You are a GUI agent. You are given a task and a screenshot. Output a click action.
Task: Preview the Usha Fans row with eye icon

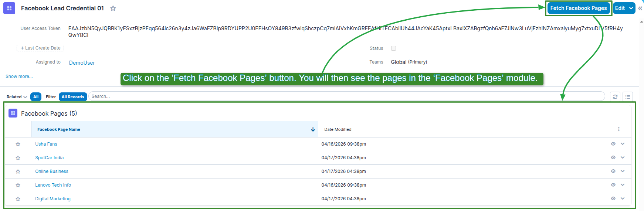613,144
